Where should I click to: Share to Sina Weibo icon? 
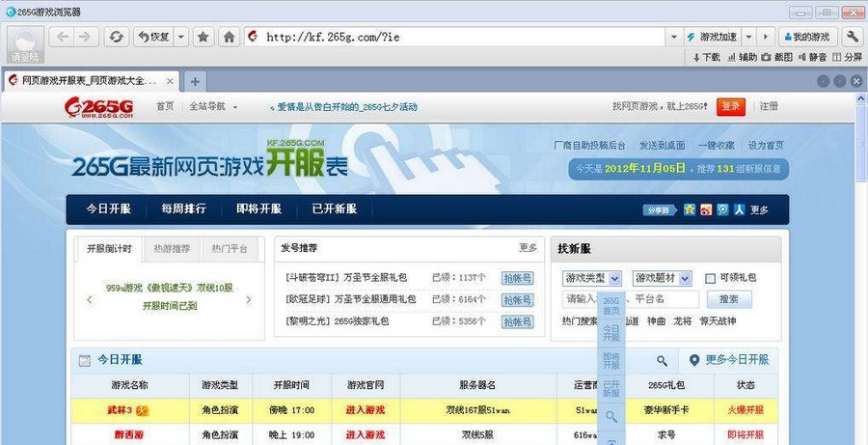point(706,209)
